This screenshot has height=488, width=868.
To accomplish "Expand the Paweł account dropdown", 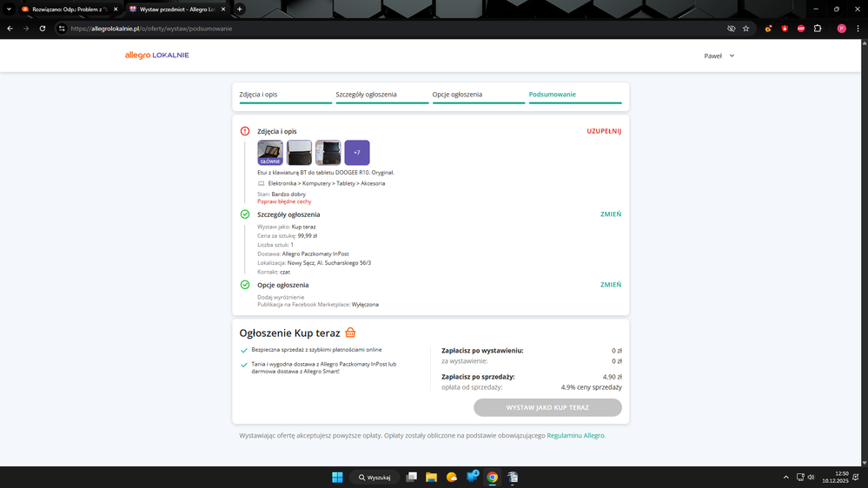I will (x=719, y=56).
